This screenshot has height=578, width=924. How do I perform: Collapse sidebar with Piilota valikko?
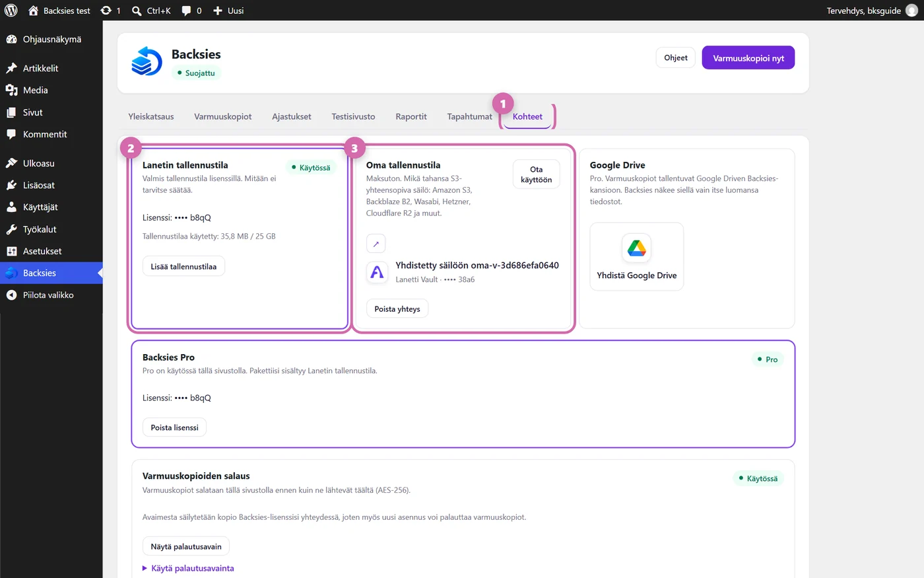(51, 295)
